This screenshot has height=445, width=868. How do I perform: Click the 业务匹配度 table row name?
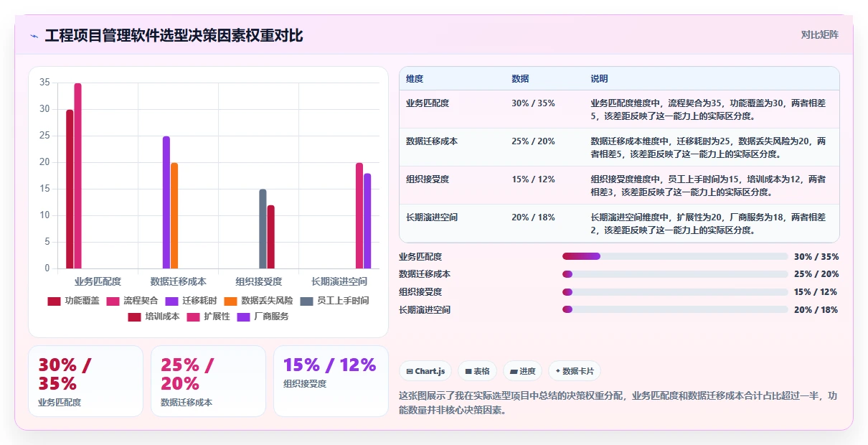[428, 103]
